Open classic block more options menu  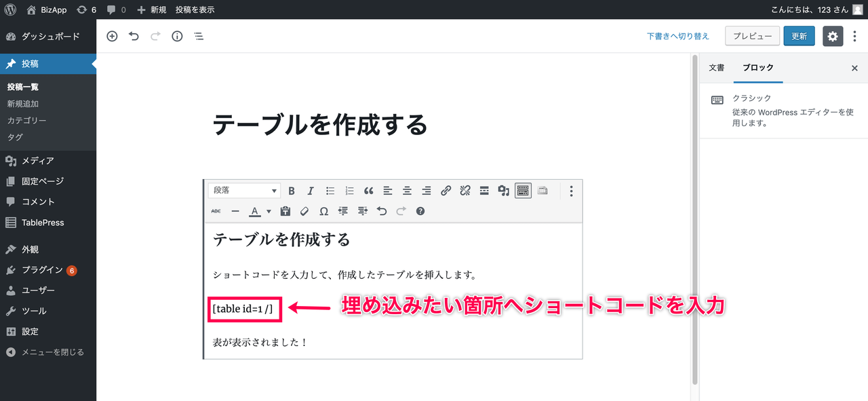pyautogui.click(x=571, y=191)
